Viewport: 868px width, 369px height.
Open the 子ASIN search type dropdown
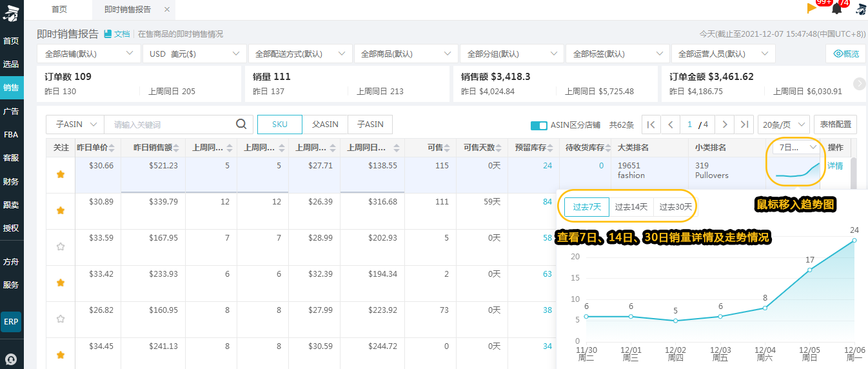click(x=75, y=125)
